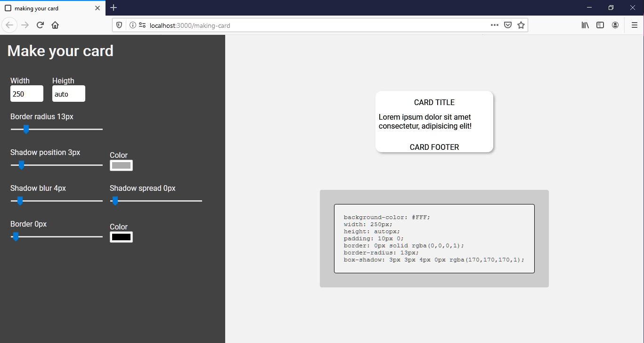Adjust the Border width slider
This screenshot has height=343, width=644.
click(x=57, y=237)
